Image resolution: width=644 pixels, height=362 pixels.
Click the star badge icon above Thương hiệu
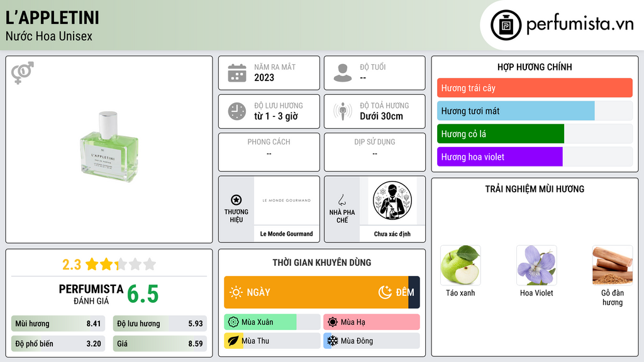(236, 200)
